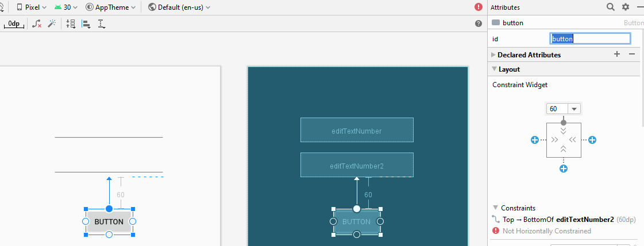Select editTextNumber2 in blueprint view
The height and width of the screenshot is (246, 644).
(357, 165)
